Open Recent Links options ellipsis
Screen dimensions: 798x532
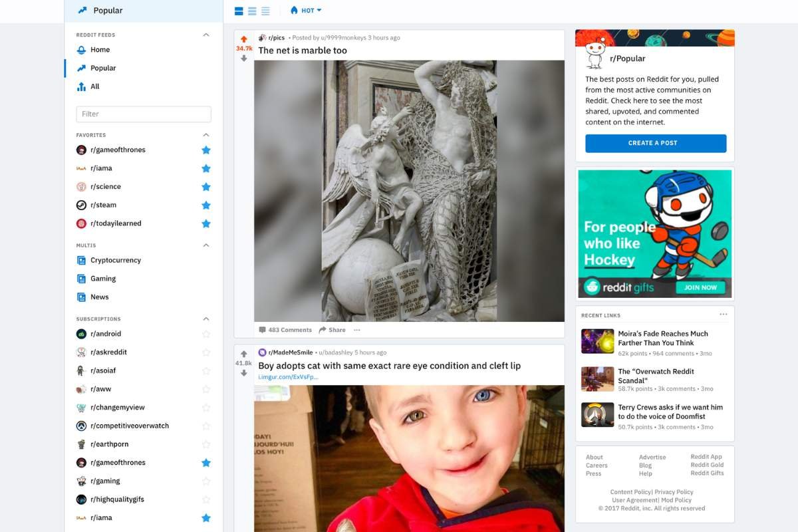723,315
